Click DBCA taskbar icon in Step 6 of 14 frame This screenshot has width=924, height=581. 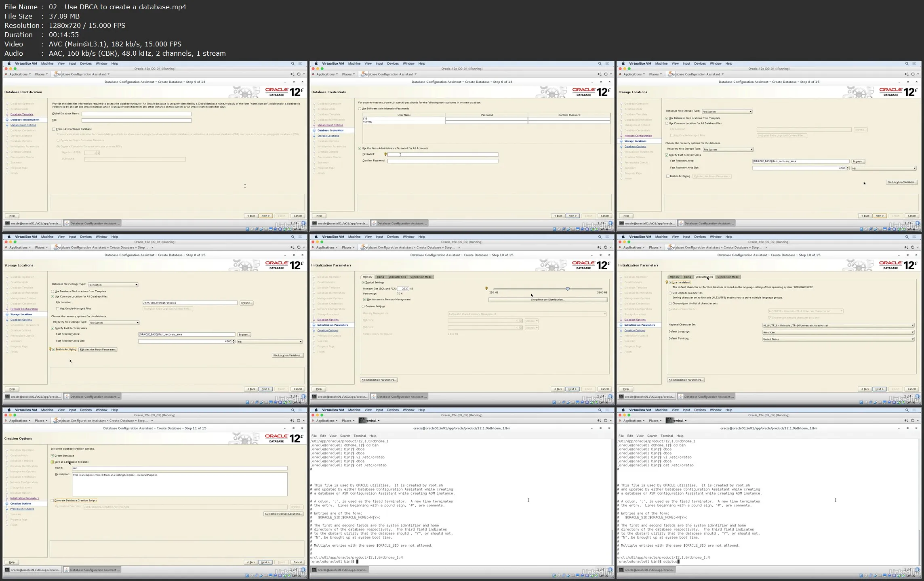pyautogui.click(x=374, y=223)
